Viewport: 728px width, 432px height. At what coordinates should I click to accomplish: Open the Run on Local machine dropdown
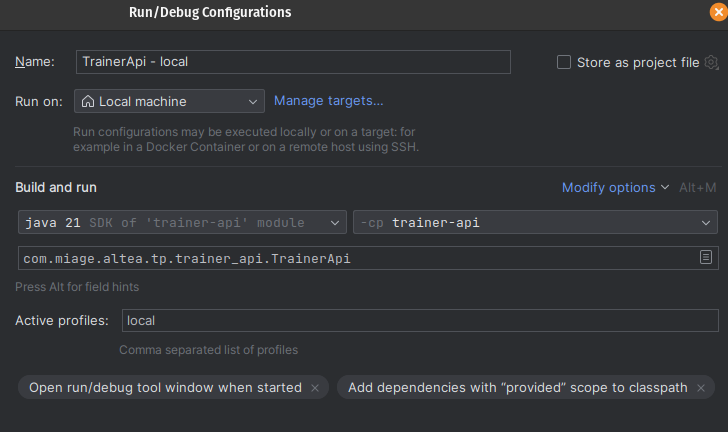click(169, 101)
